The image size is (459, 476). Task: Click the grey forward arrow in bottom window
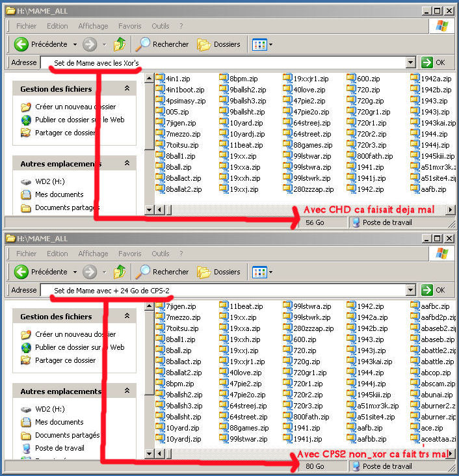point(90,272)
